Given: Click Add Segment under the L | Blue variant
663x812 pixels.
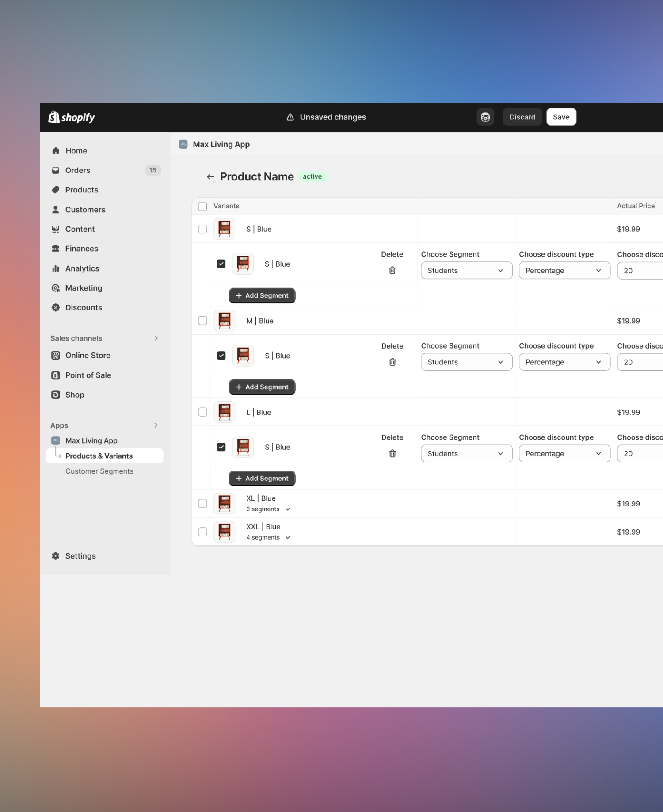Looking at the screenshot, I should (262, 478).
